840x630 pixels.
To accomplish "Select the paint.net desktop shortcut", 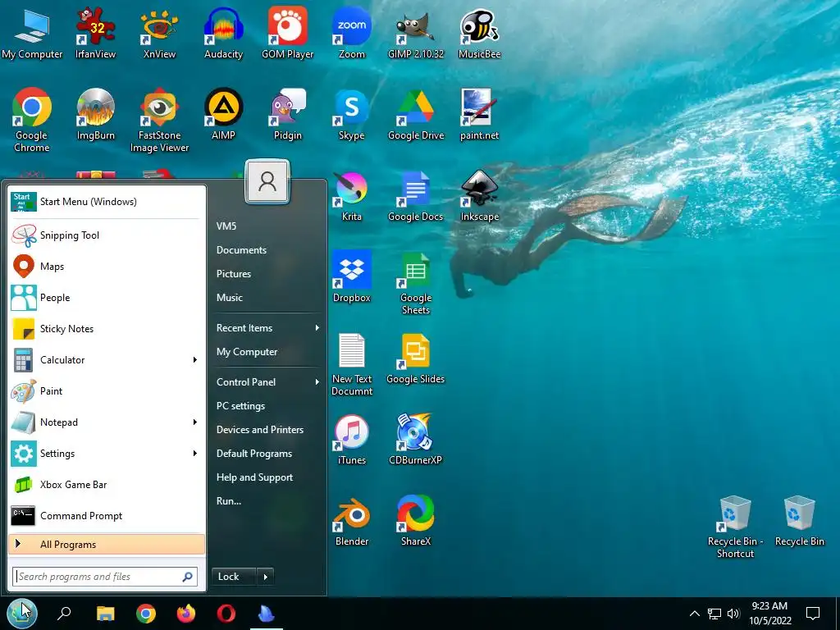I will pos(479,113).
